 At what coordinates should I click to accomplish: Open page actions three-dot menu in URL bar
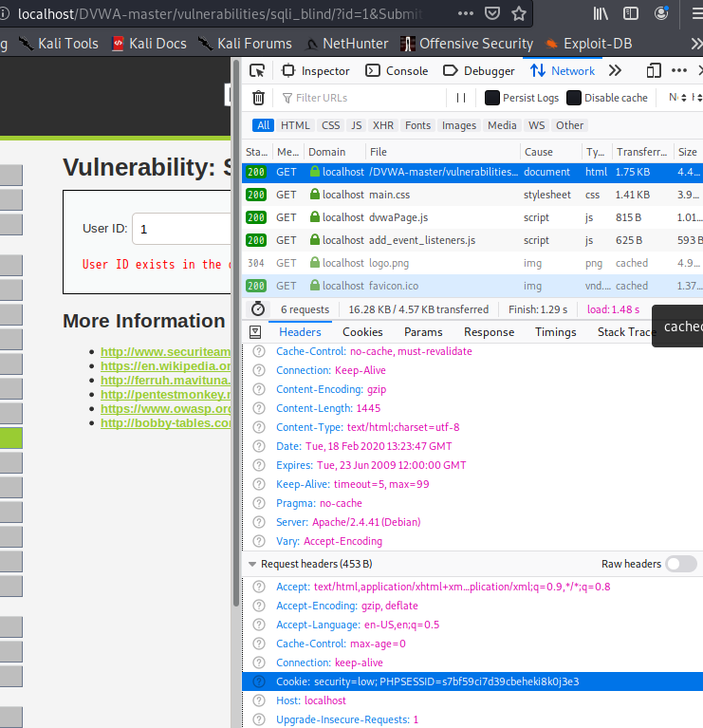click(466, 13)
